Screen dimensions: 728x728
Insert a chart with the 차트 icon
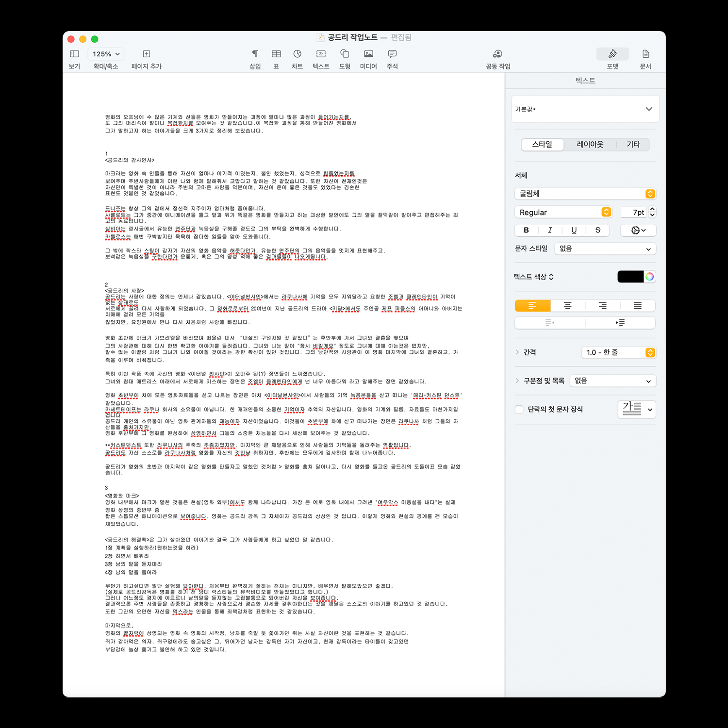pos(298,54)
